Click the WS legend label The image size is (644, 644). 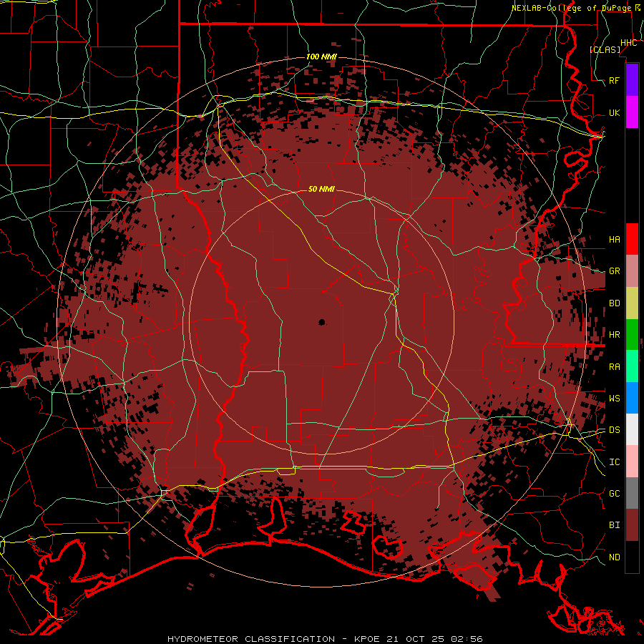(x=615, y=398)
